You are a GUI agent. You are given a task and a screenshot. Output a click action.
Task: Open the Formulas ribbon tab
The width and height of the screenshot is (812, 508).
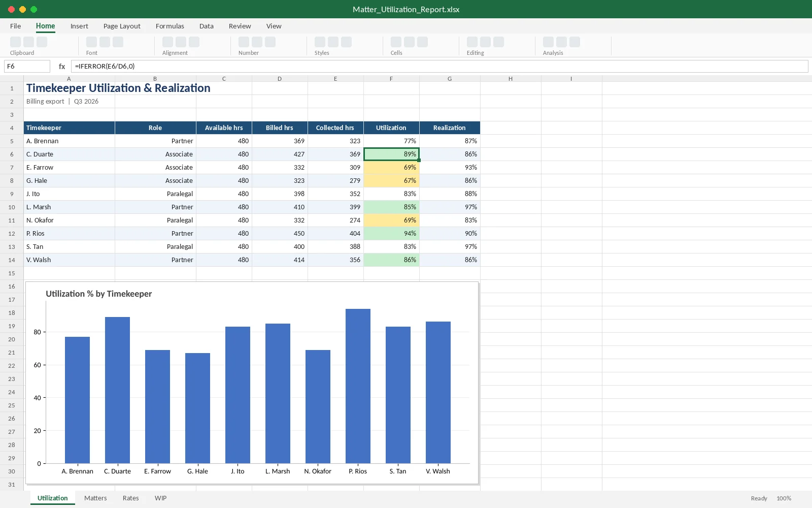coord(170,26)
